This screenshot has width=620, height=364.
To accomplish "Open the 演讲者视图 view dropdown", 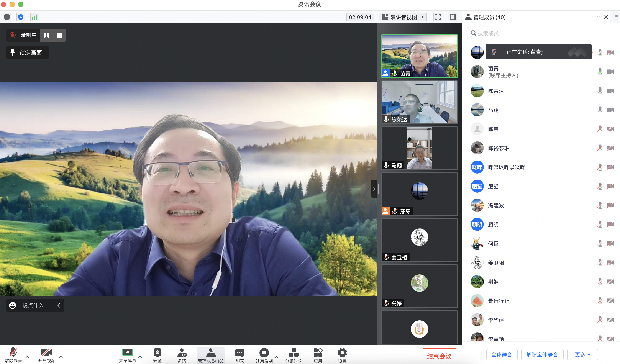I will tap(403, 17).
